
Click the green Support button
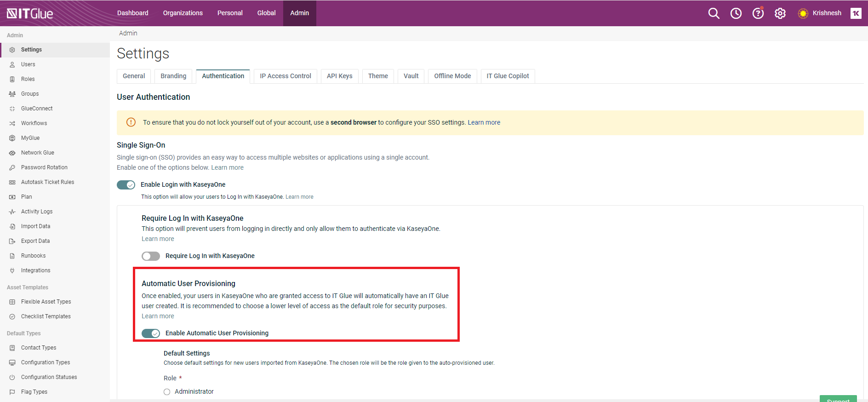838,399
